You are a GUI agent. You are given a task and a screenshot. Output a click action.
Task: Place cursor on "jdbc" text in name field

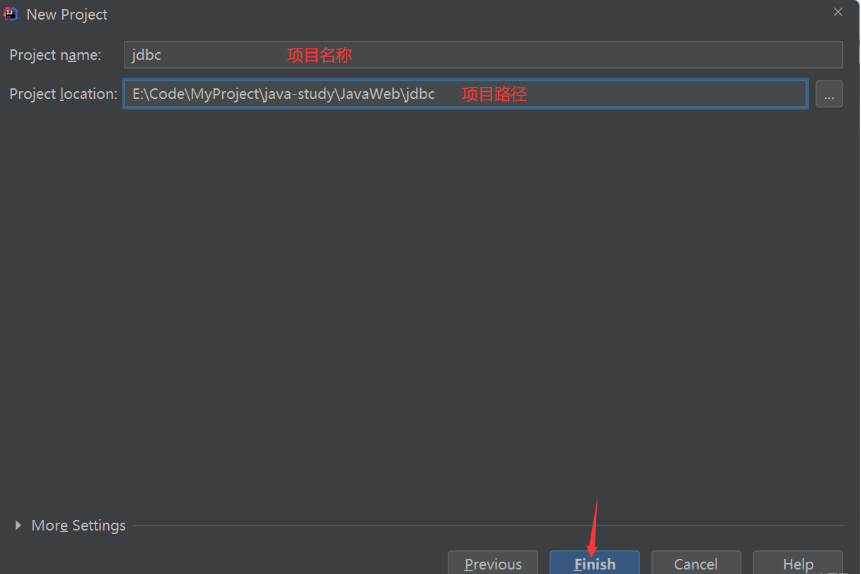coord(146,55)
